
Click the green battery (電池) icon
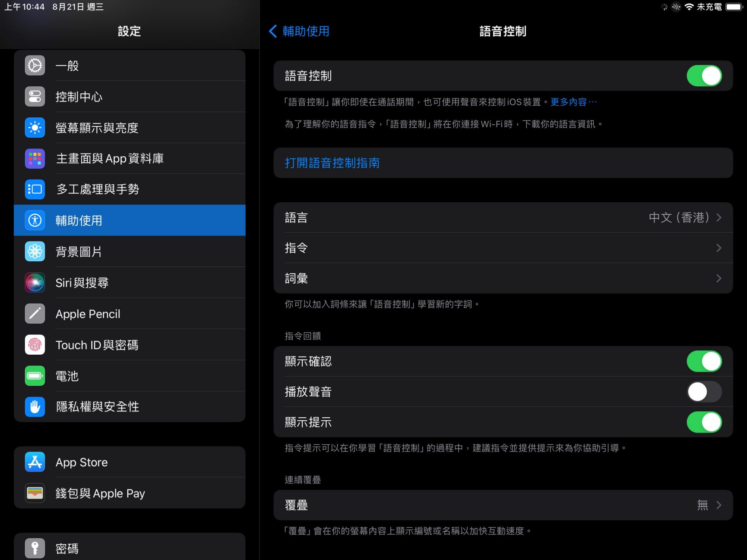[35, 376]
